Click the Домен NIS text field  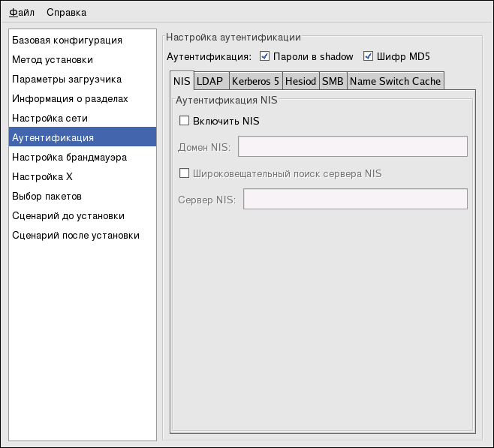352,146
